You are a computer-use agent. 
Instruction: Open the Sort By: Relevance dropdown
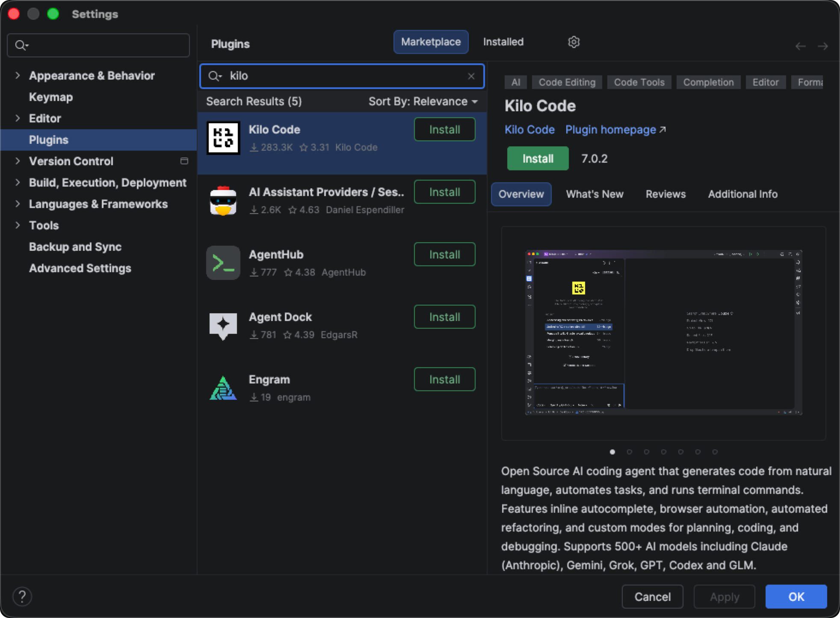pyautogui.click(x=423, y=101)
